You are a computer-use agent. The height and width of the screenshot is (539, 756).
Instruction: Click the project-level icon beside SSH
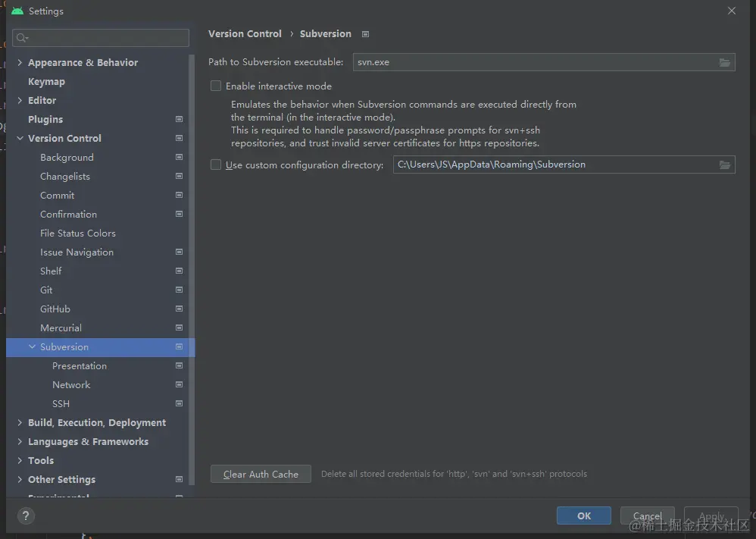179,403
